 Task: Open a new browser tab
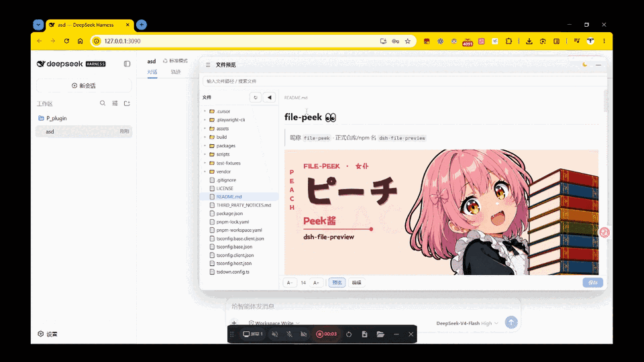[142, 25]
